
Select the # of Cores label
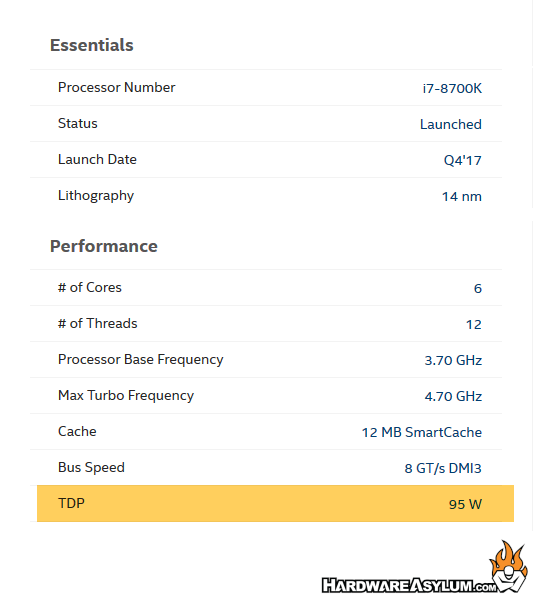click(90, 287)
